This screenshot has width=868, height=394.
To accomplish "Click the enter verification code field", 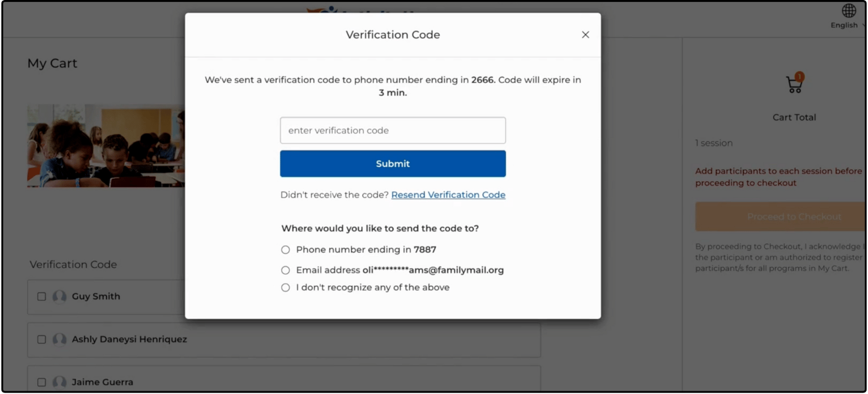I will click(x=392, y=130).
